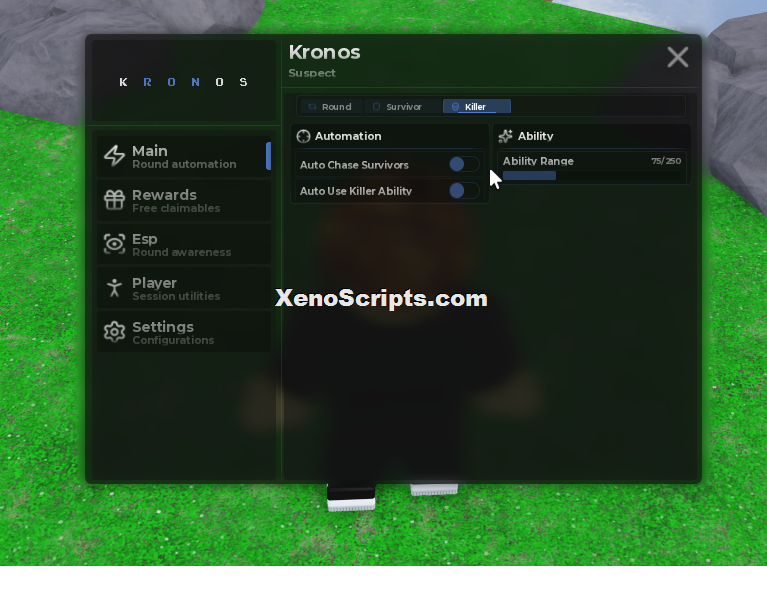Open the Rewards free claimables section

coord(184,201)
